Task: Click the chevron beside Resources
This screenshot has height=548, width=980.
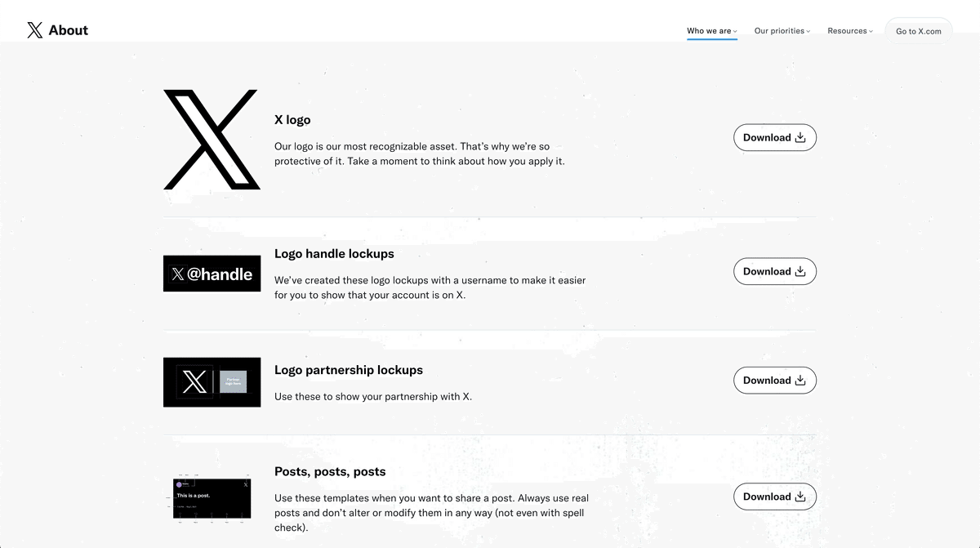Action: click(x=871, y=32)
